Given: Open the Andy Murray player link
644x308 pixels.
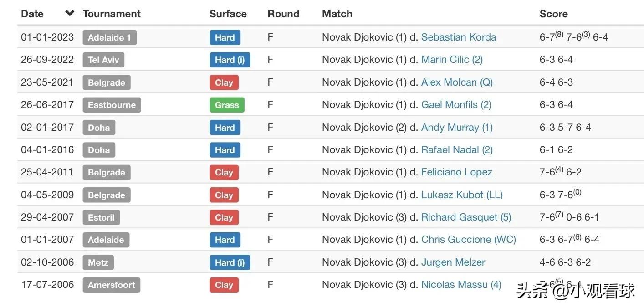Looking at the screenshot, I should coord(457,127).
